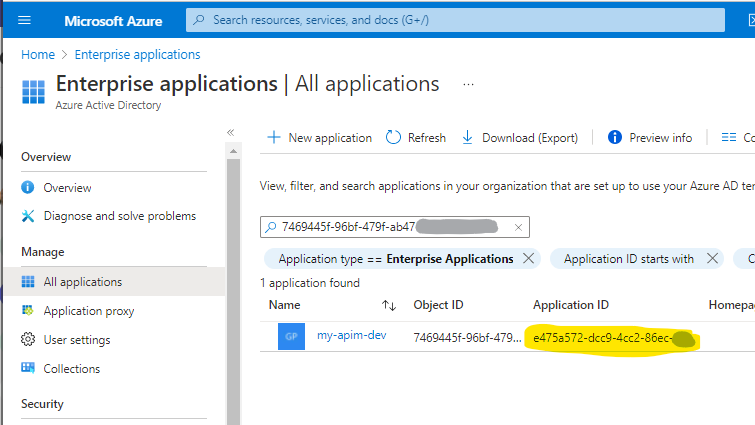Sort by Name column header
The width and height of the screenshot is (755, 425).
[285, 305]
